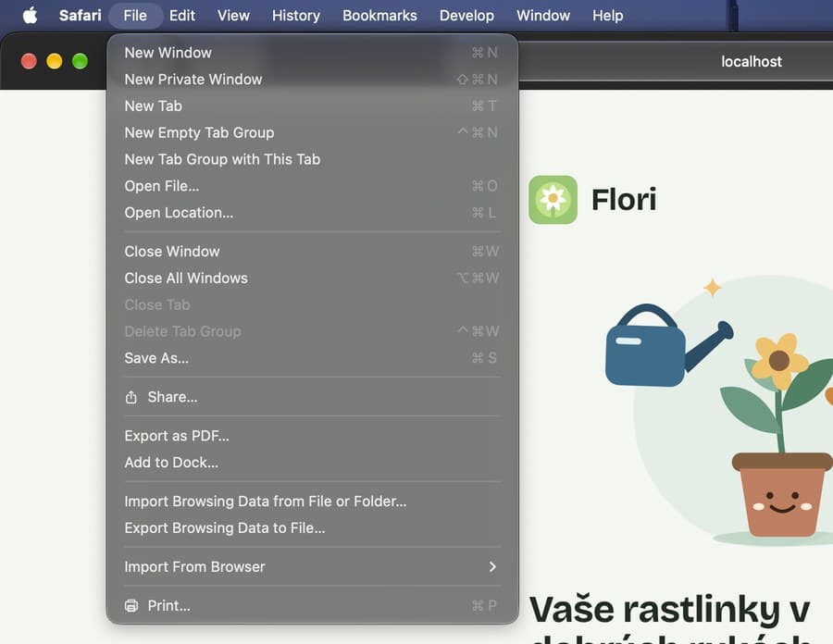Open the Safari application menu
833x644 pixels.
(81, 16)
